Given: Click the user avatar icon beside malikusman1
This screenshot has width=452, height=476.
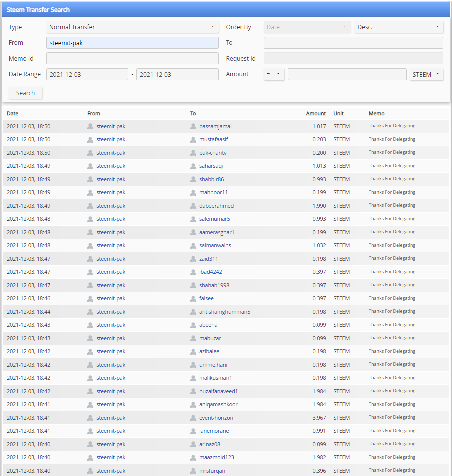Looking at the screenshot, I should (x=193, y=378).
